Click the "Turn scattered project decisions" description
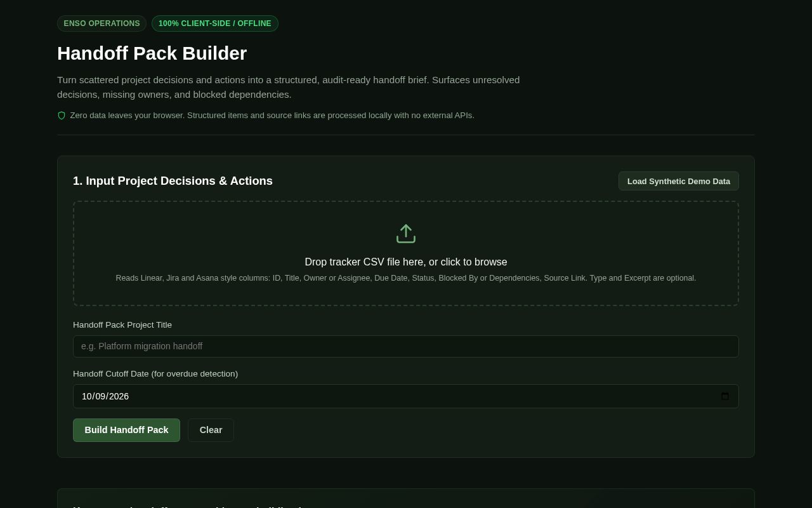This screenshot has height=508, width=812. pos(289,87)
